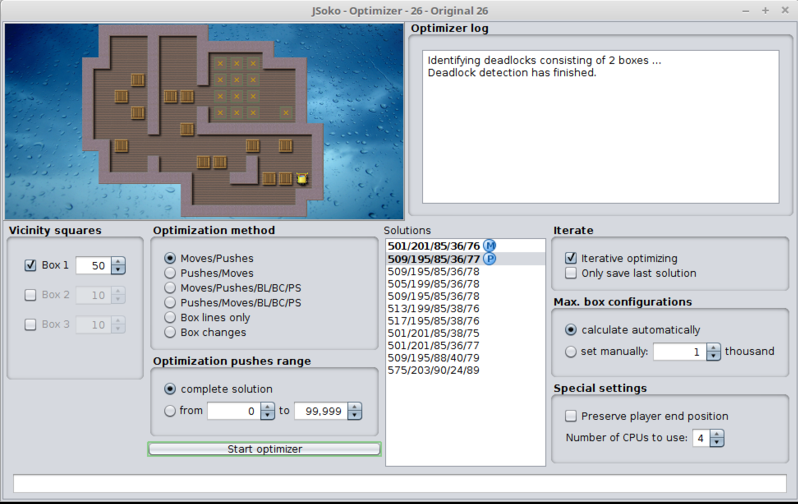Click the set manually thousand input field
This screenshot has width=798, height=504.
[x=680, y=352]
